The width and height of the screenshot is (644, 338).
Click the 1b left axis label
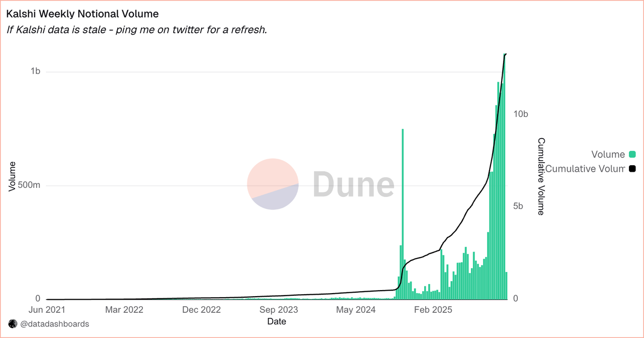tap(35, 72)
